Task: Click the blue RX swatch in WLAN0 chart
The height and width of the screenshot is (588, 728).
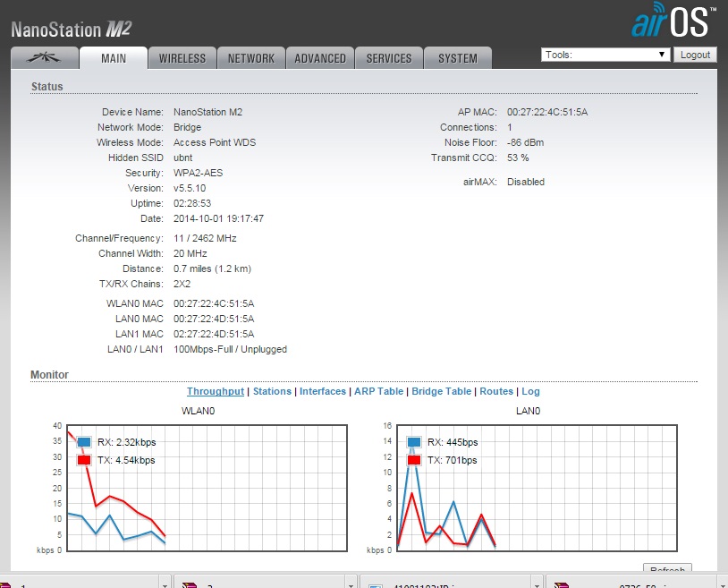Action: (x=84, y=442)
